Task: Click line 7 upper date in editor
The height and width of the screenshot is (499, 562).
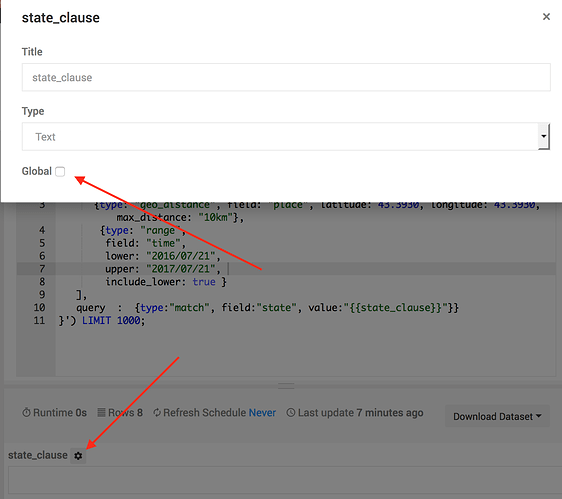Action: pyautogui.click(x=181, y=268)
